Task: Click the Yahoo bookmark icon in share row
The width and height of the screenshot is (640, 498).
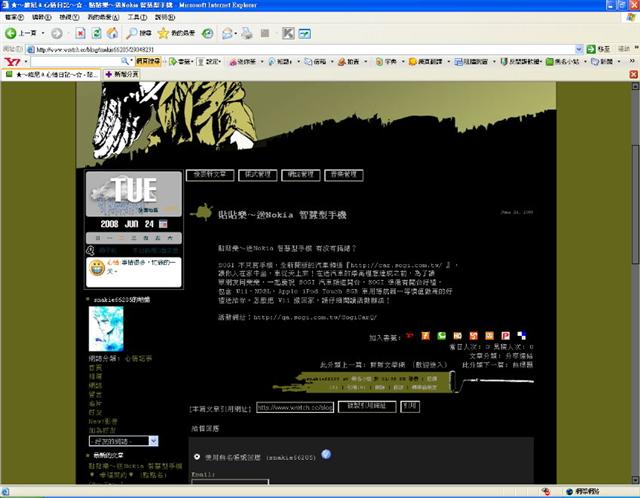Action: pyautogui.click(x=409, y=336)
